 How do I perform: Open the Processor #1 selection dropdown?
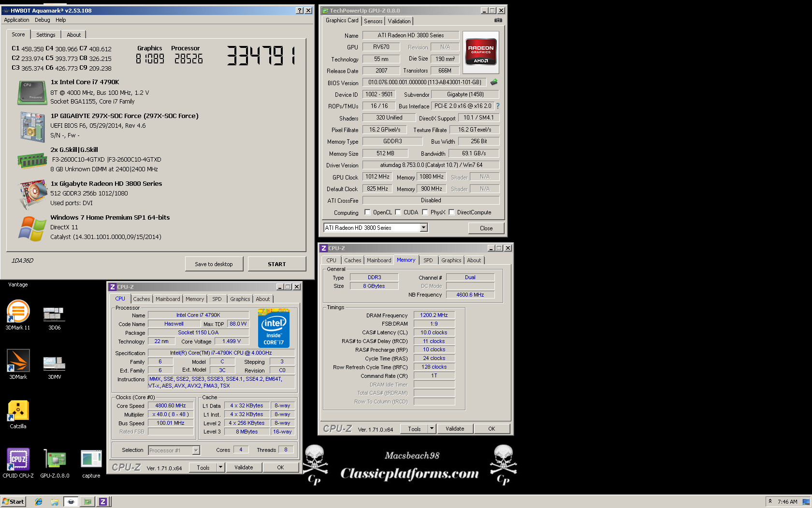[x=196, y=450]
